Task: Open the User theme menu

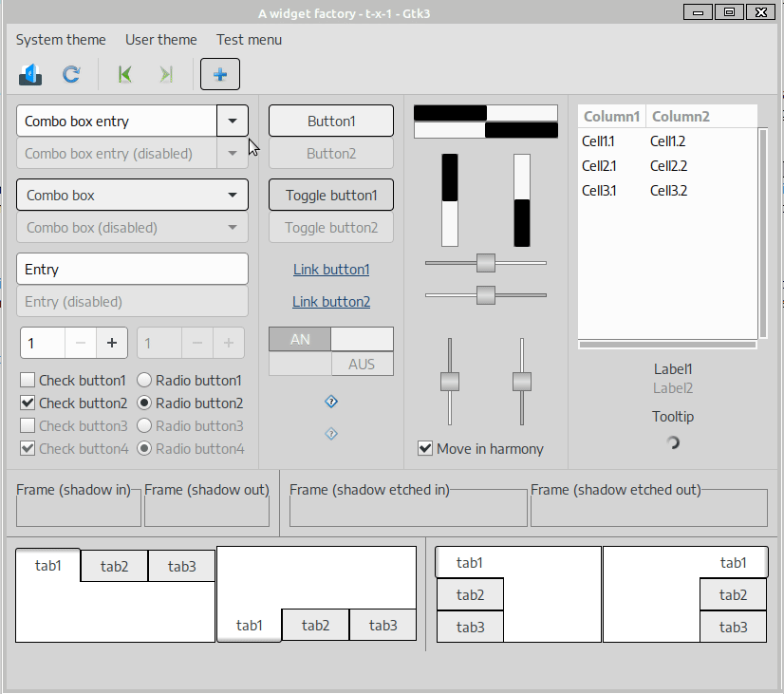Action: [x=161, y=40]
